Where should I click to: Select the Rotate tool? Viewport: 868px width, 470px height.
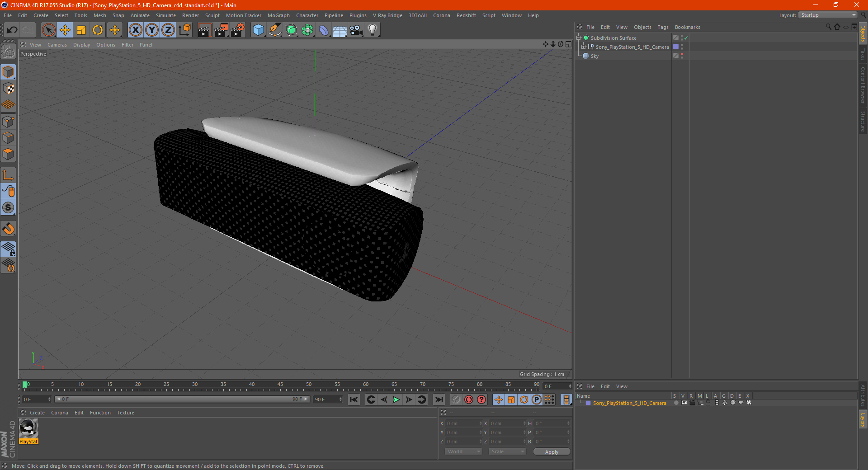click(98, 30)
